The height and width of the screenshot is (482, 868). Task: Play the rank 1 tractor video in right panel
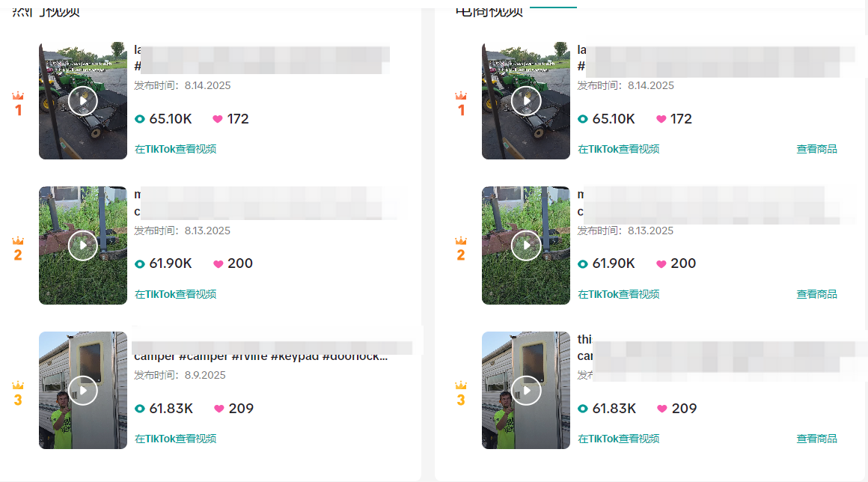pos(526,101)
